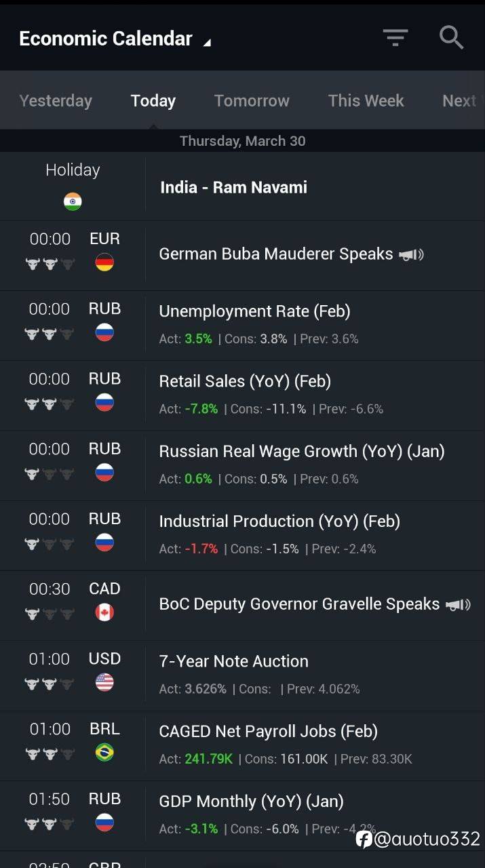The width and height of the screenshot is (485, 868).
Task: Select the Tomorrow tab
Action: point(252,100)
